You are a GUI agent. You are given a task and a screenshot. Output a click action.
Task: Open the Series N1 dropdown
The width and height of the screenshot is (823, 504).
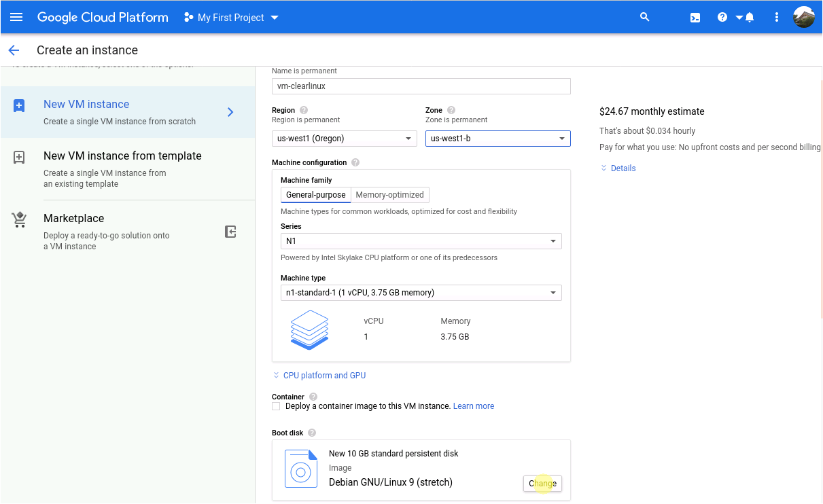pyautogui.click(x=421, y=241)
